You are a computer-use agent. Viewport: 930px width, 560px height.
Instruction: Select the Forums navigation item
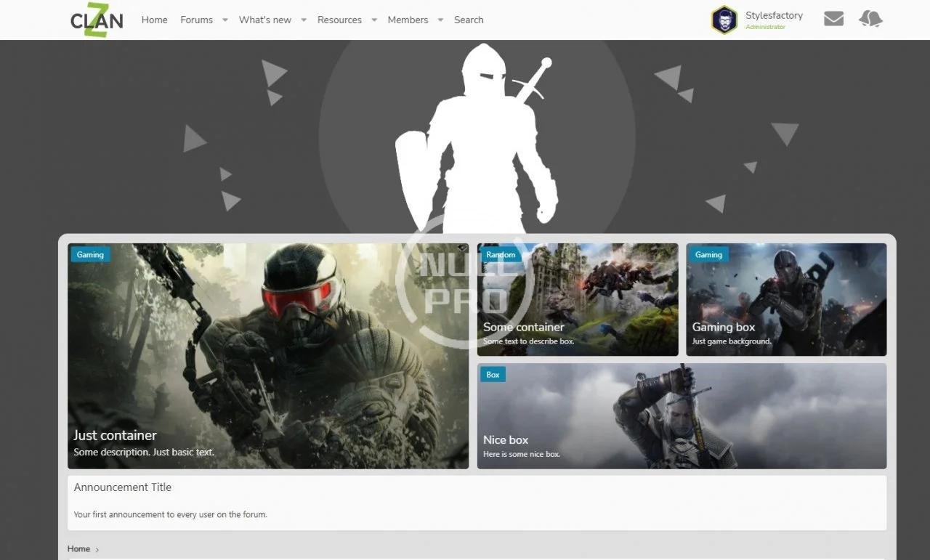click(x=196, y=20)
